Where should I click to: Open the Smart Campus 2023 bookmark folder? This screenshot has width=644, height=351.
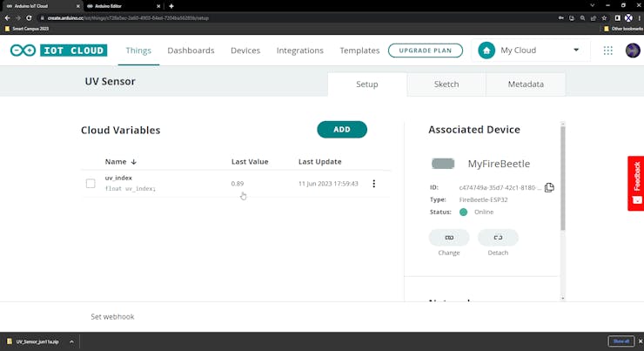click(27, 29)
